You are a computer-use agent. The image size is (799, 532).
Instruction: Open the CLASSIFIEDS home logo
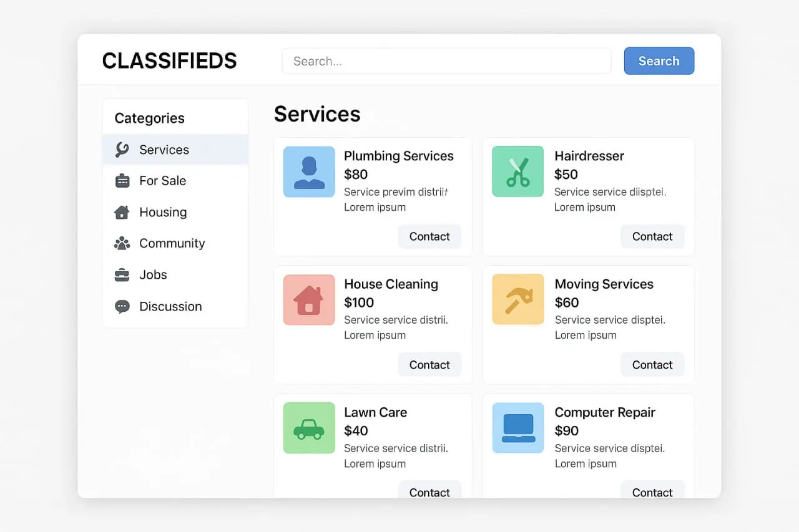[x=170, y=61]
